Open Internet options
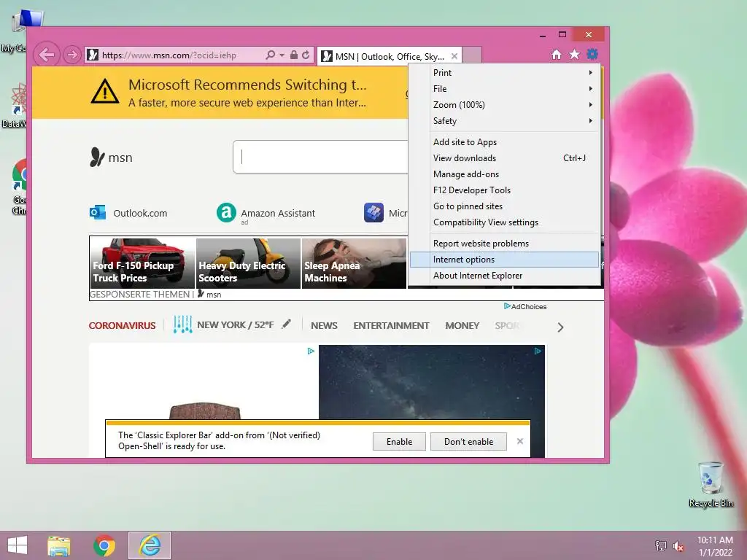The width and height of the screenshot is (747, 560). (505, 260)
